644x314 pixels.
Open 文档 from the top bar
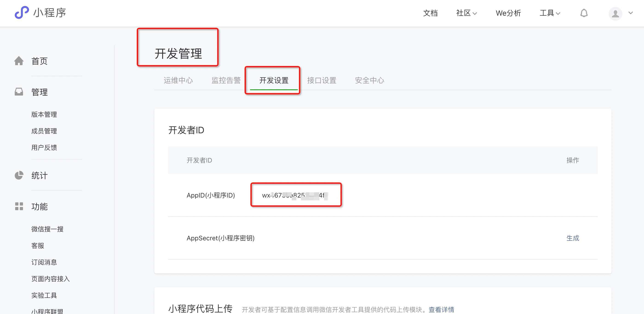click(430, 13)
